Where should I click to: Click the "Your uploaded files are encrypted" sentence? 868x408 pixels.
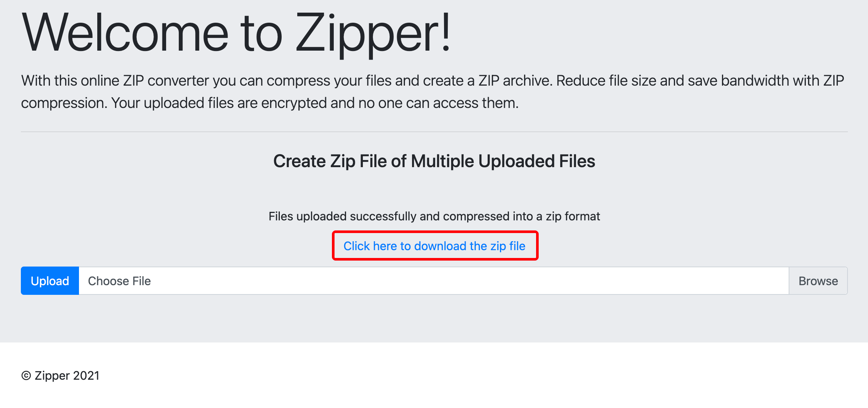click(x=315, y=103)
